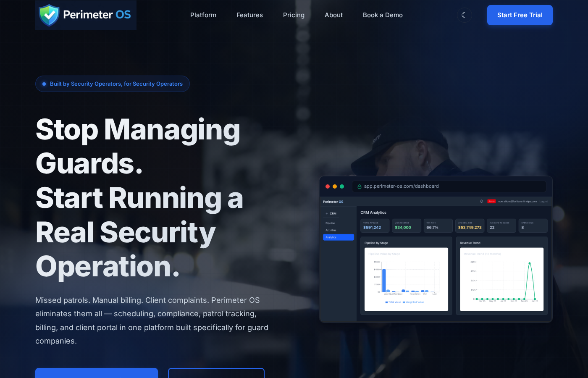Click the 'Pipeline by Stage' panel title

pos(376,243)
